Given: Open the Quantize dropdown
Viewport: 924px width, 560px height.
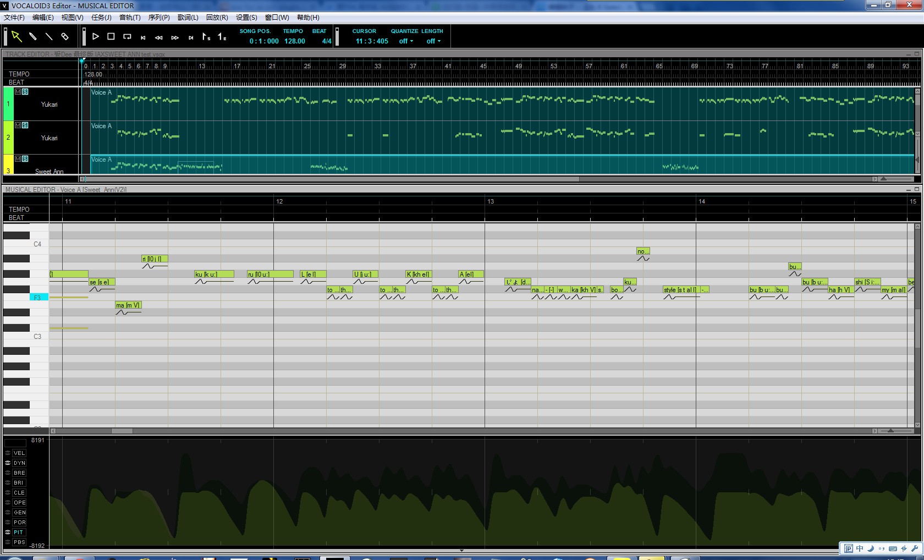Looking at the screenshot, I should pyautogui.click(x=406, y=41).
